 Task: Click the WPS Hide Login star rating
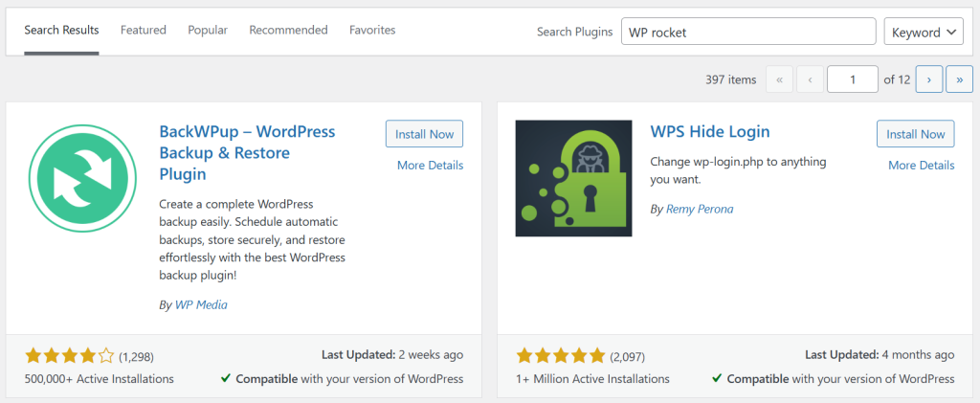(560, 356)
